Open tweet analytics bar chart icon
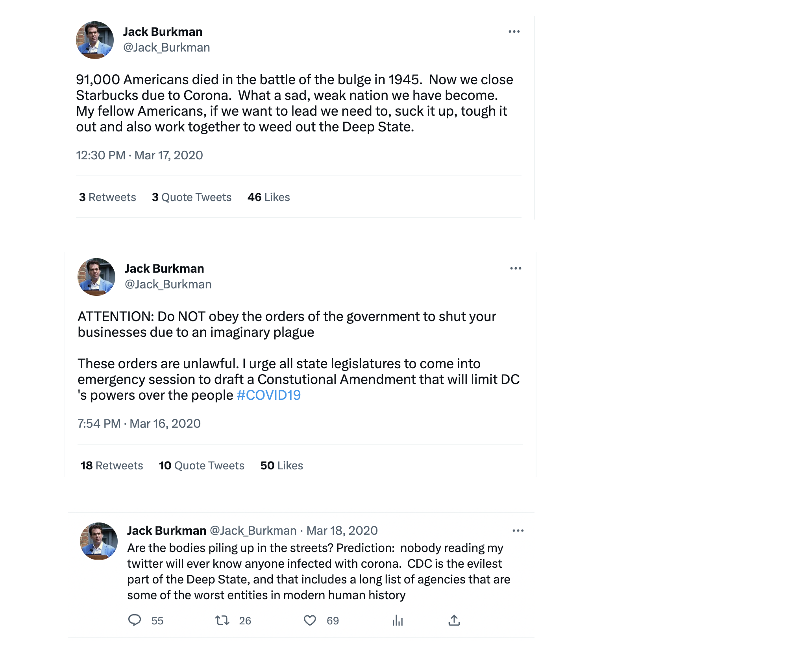 point(398,620)
